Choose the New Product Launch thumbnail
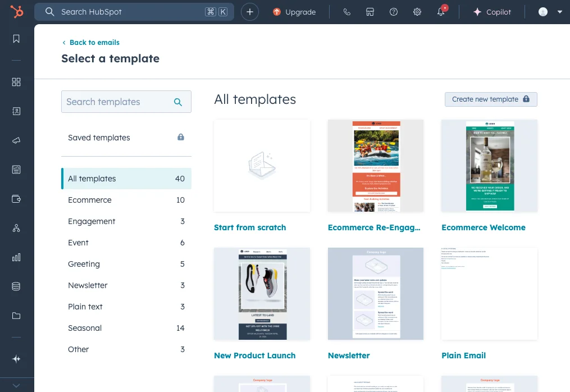 click(262, 294)
